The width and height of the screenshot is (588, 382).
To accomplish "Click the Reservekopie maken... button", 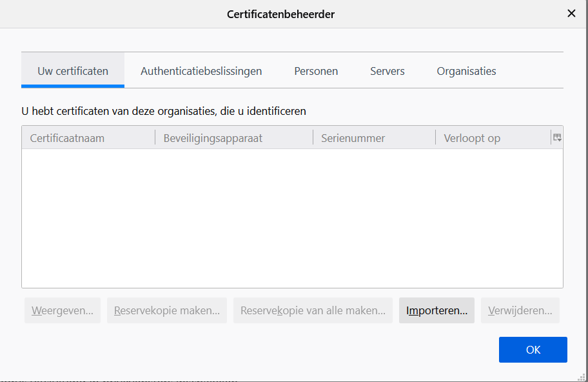I will point(167,310).
